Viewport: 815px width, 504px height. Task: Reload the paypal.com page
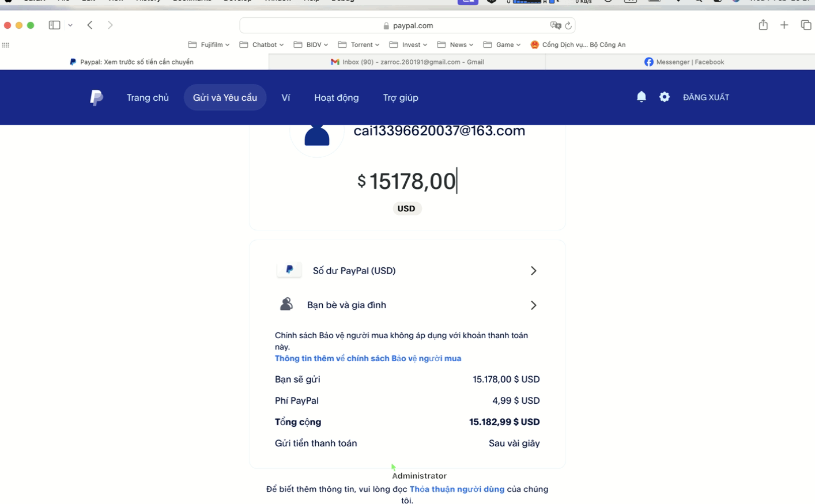tap(568, 25)
